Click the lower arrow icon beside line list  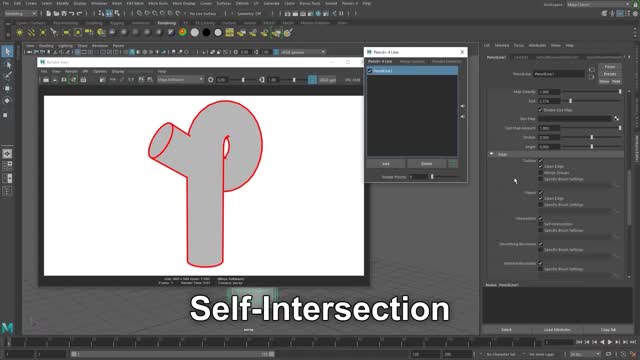462,117
